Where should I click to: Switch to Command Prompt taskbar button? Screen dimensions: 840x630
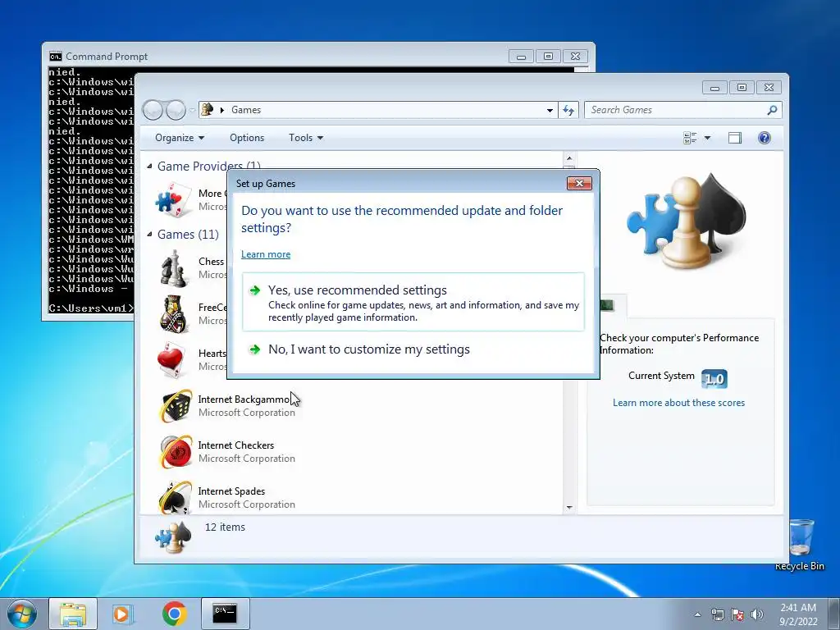[x=225, y=614]
